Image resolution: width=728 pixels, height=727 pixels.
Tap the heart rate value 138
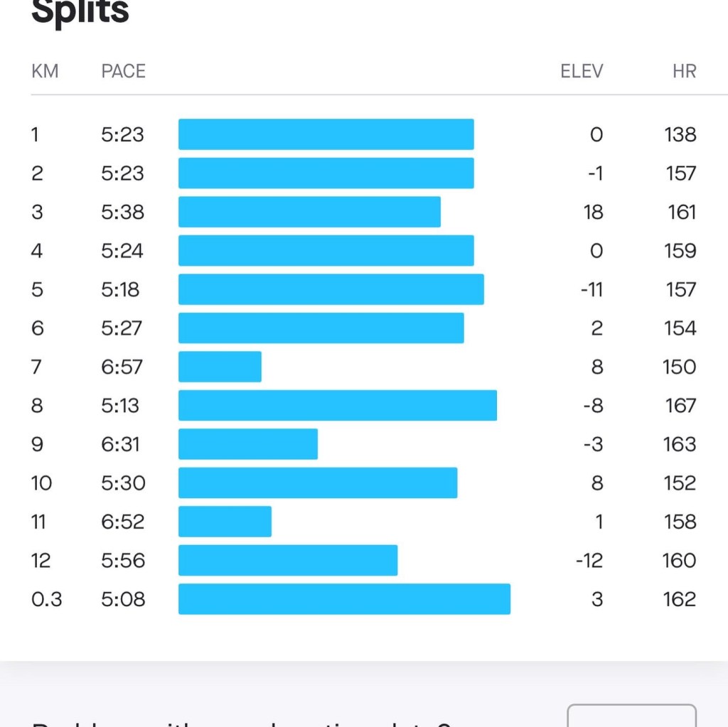tap(680, 134)
